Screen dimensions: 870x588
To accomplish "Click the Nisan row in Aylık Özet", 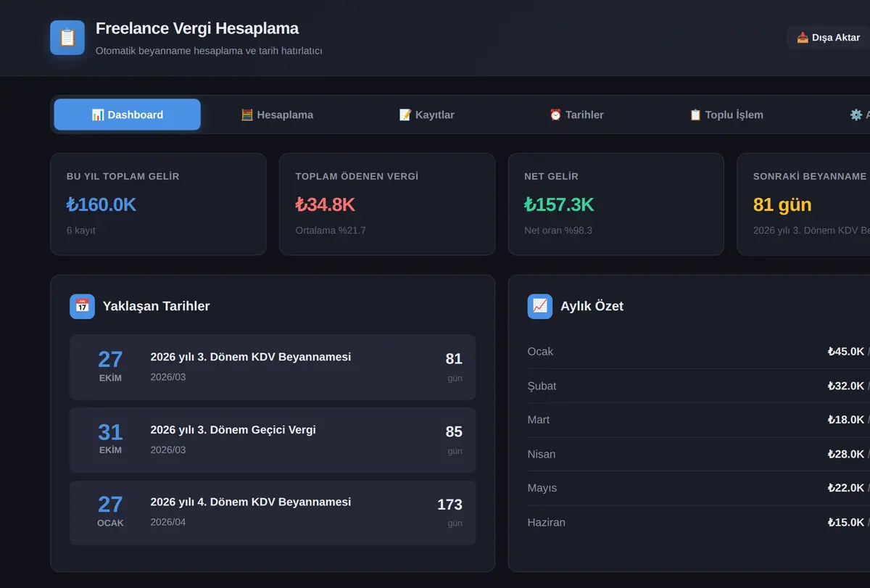I will (x=699, y=454).
